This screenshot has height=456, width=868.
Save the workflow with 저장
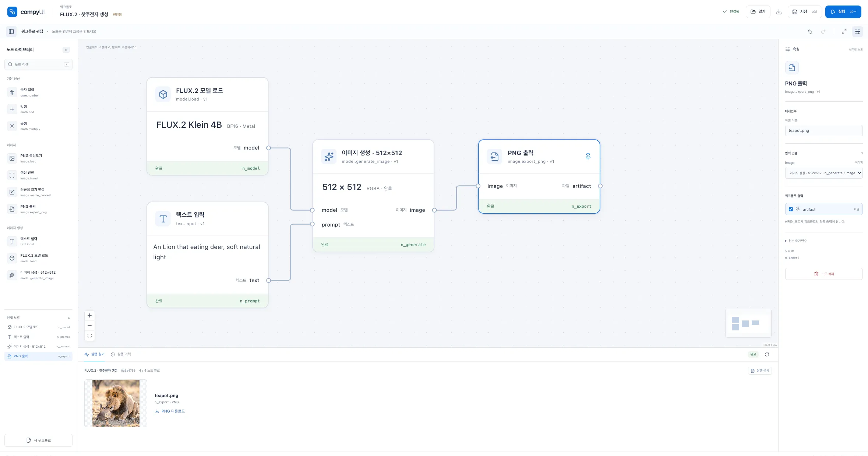pyautogui.click(x=805, y=12)
